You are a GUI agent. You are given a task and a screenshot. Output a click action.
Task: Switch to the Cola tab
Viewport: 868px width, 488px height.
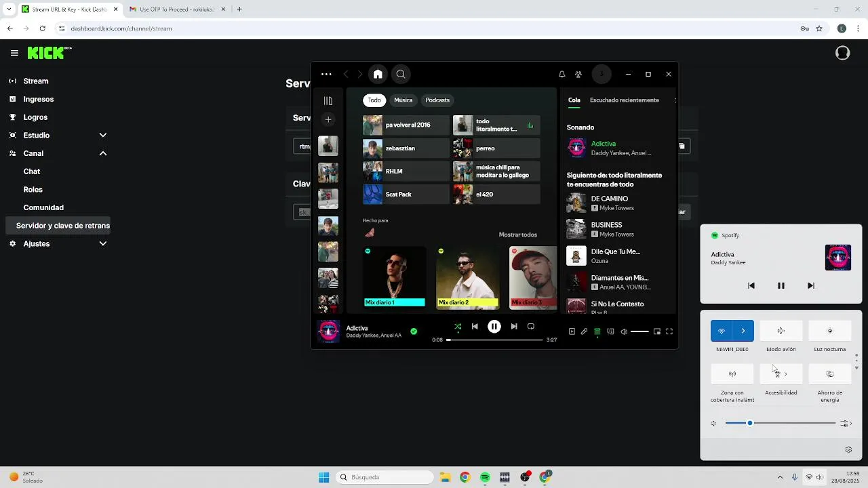pyautogui.click(x=574, y=100)
